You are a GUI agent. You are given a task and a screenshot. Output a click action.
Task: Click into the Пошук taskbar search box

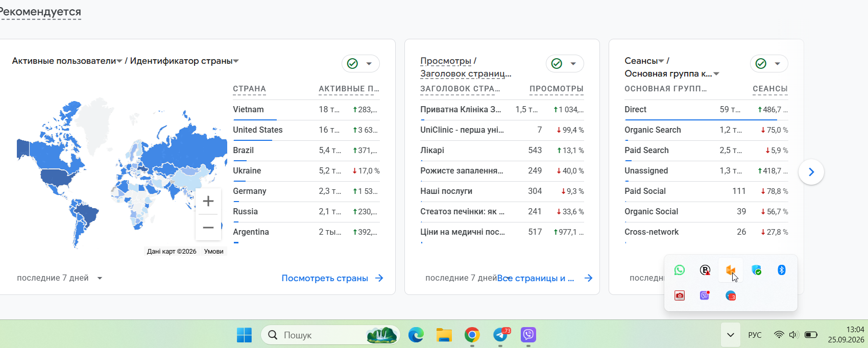(330, 335)
